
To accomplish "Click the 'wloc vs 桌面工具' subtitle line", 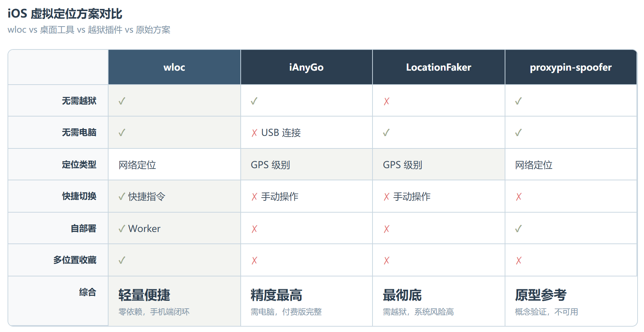I will pos(89,30).
